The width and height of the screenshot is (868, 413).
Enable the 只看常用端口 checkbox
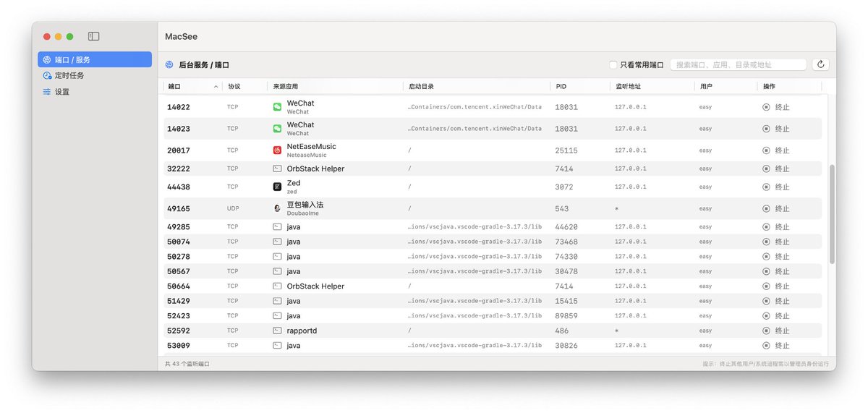tap(613, 64)
